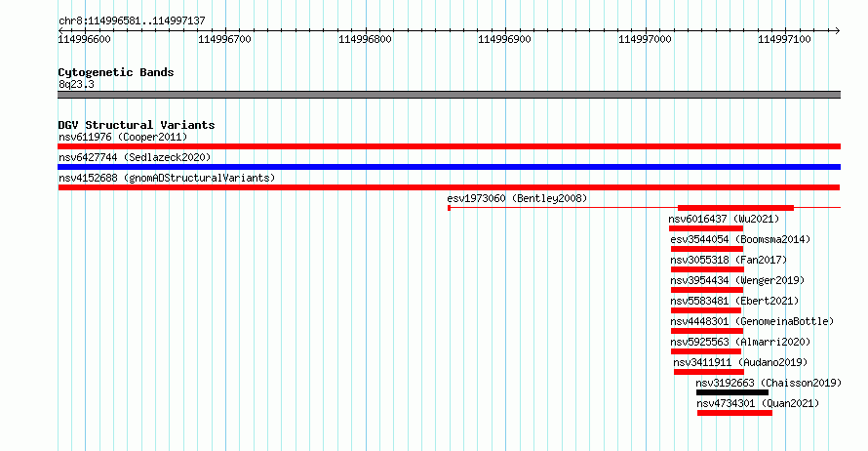868x451 pixels.
Task: Open esv3544054 (Boomsma2014) variant label
Action: coord(740,239)
